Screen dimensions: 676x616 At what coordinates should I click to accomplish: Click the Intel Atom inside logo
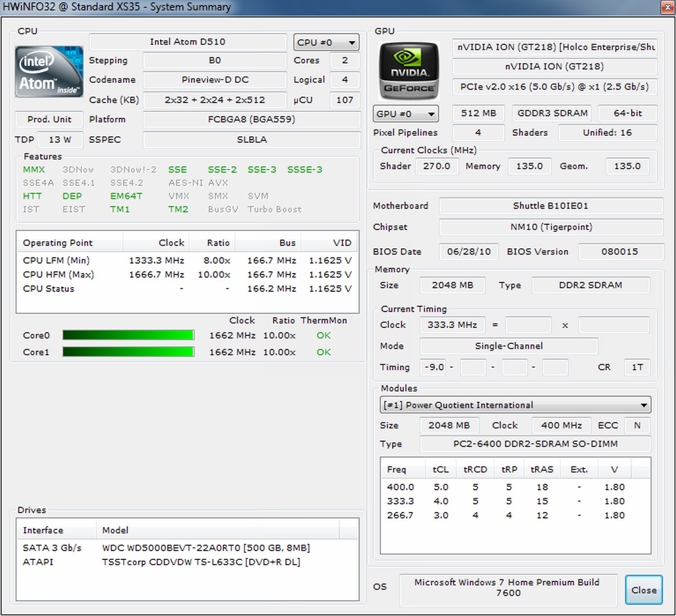point(49,71)
